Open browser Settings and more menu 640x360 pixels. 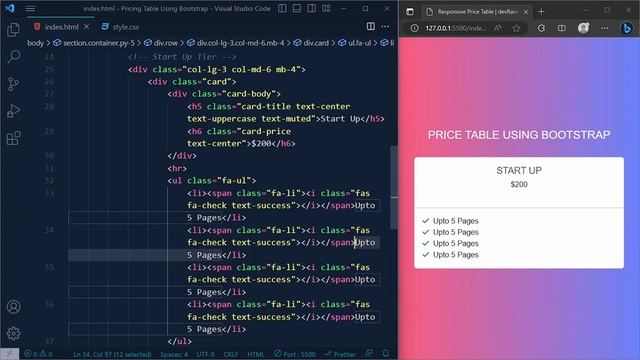click(x=604, y=28)
